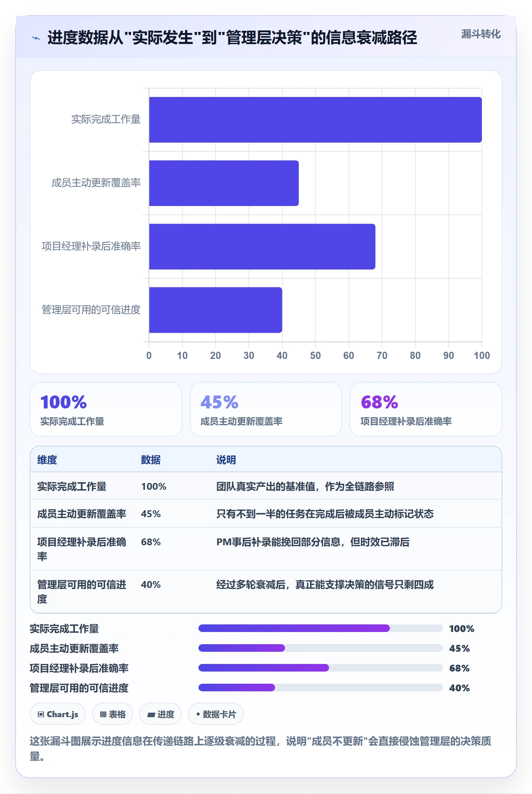
Task: Click the 项目经理补录后准确率 chart bar
Action: pyautogui.click(x=262, y=247)
